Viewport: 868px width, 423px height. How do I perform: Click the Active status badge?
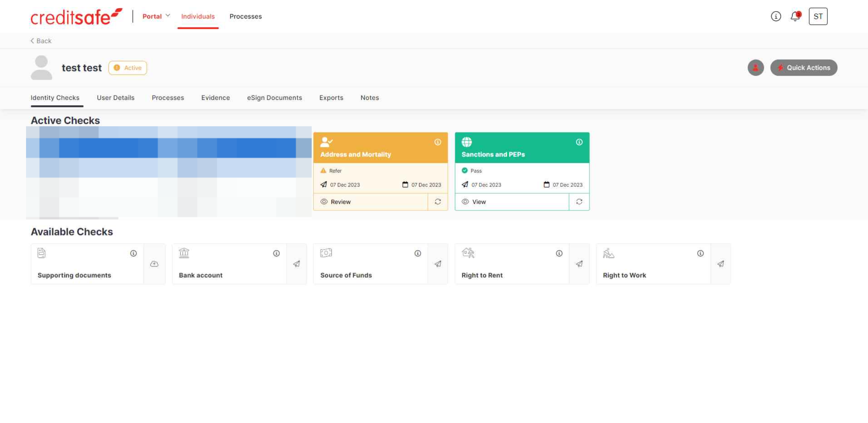(127, 67)
